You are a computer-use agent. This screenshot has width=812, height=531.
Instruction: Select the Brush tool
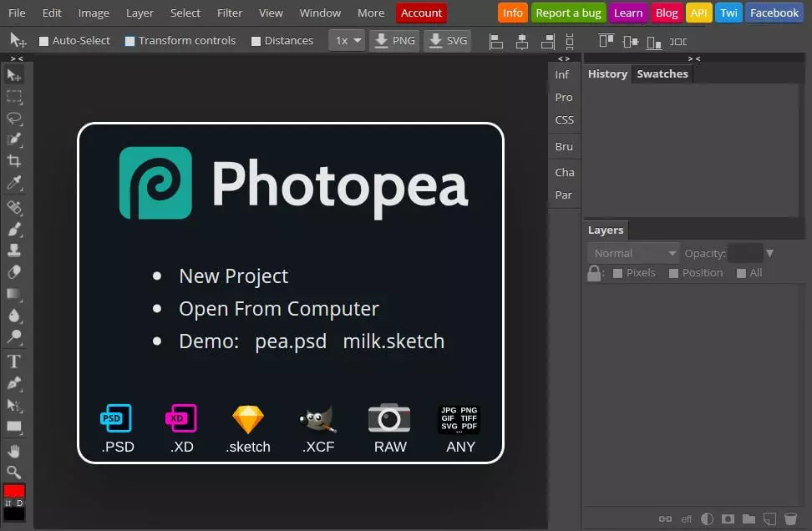tap(14, 229)
